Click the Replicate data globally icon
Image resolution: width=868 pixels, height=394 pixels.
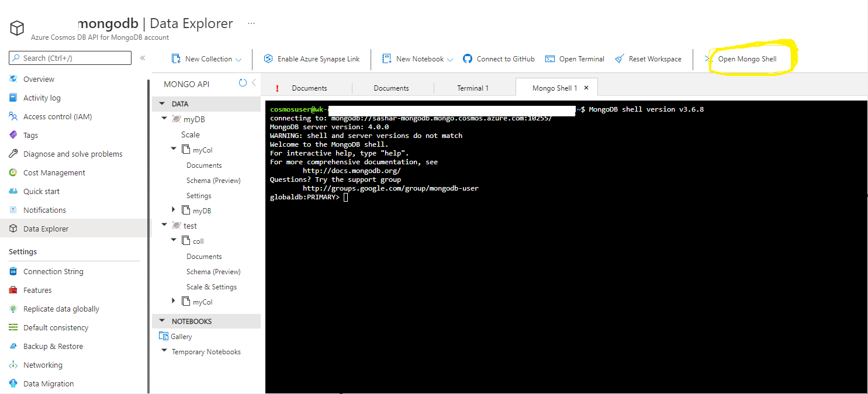pos(13,309)
